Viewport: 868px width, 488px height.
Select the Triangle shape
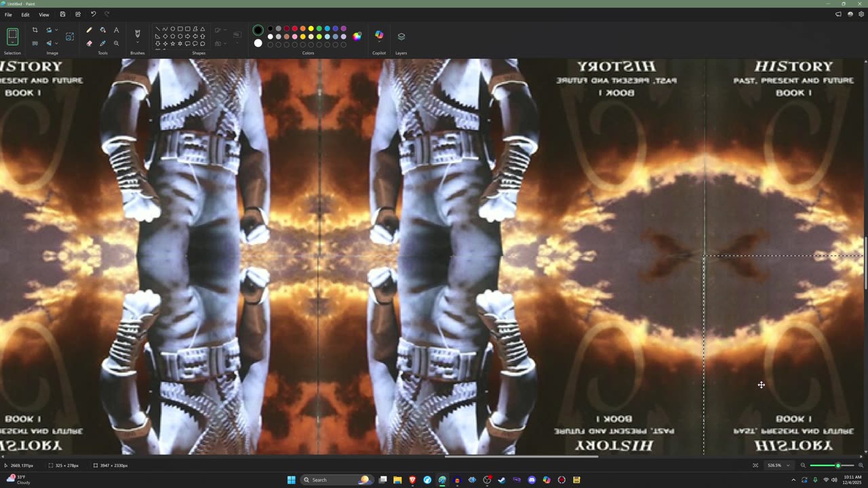pos(202,29)
